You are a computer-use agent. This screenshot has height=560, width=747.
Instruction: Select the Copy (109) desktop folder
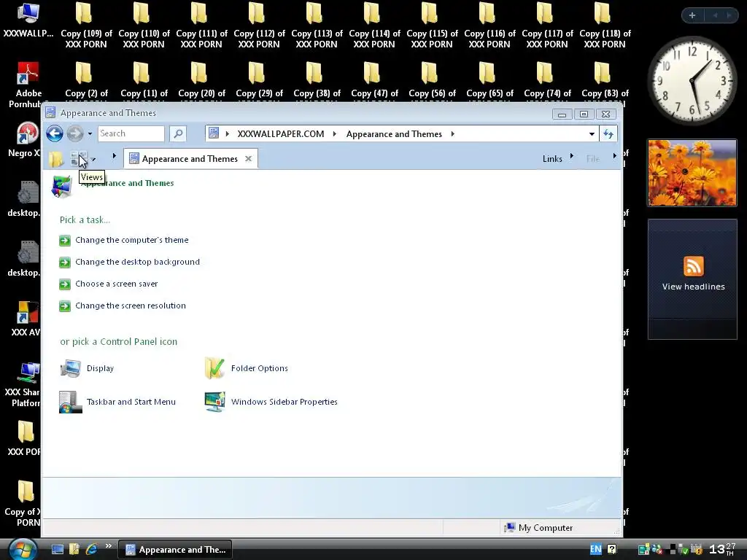click(x=86, y=26)
